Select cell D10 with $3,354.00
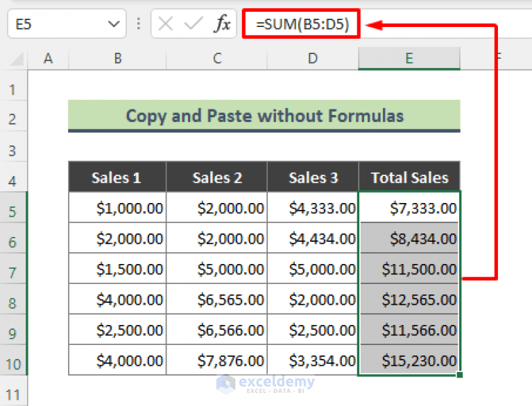The width and height of the screenshot is (532, 406). (x=313, y=360)
